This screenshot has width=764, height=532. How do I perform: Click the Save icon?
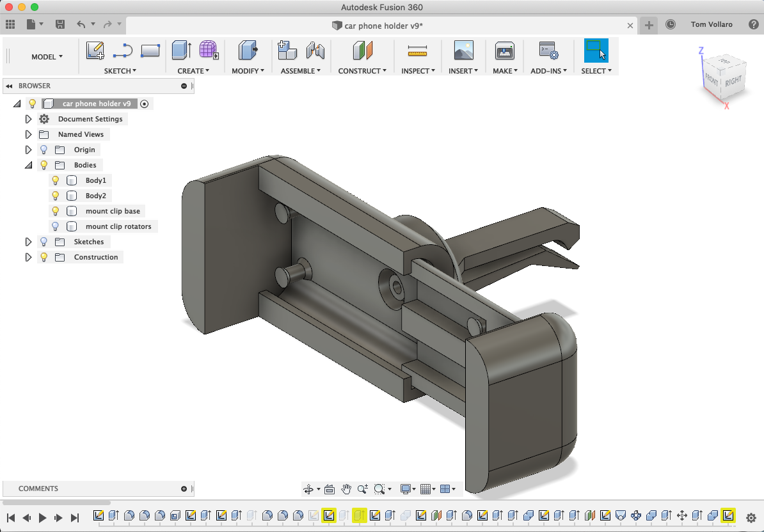tap(60, 24)
